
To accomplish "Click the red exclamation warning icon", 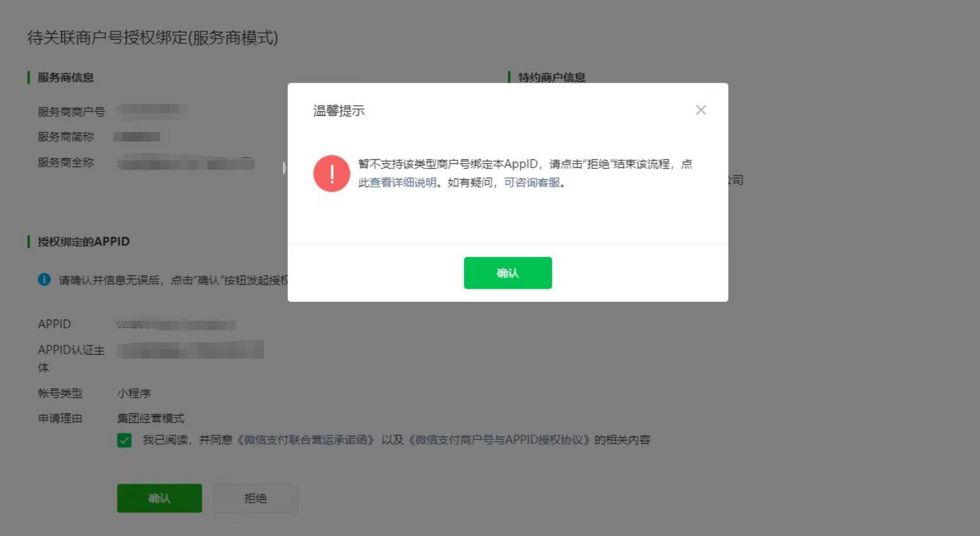I will (x=331, y=174).
